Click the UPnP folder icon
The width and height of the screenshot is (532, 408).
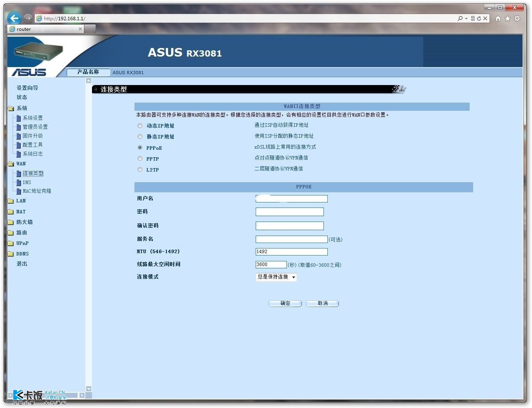tap(11, 243)
